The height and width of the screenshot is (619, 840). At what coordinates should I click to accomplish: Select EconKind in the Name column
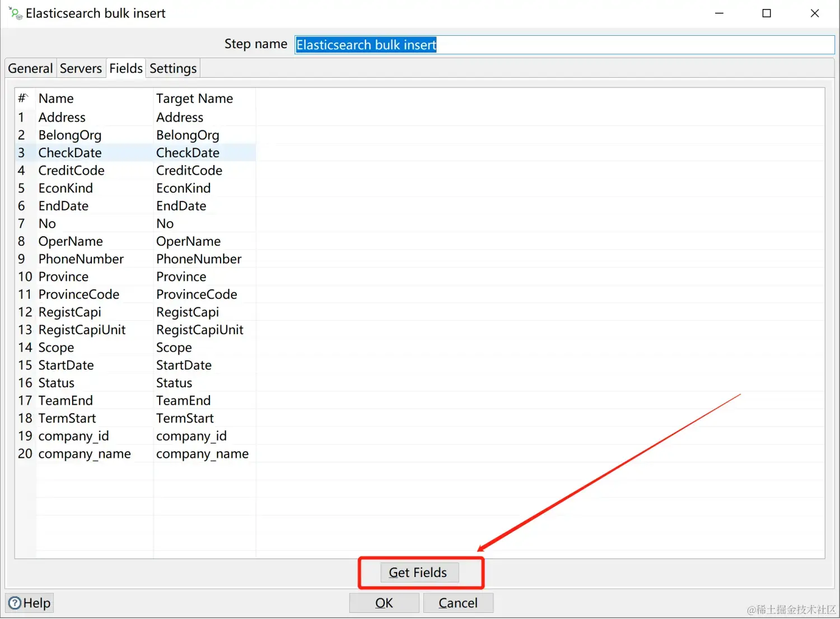tap(95, 188)
